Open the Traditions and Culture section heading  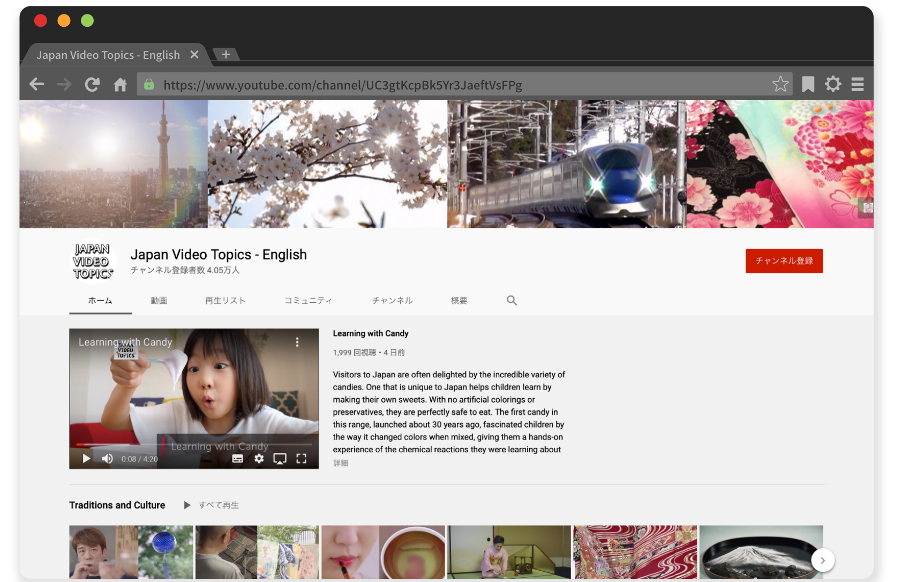pos(117,505)
